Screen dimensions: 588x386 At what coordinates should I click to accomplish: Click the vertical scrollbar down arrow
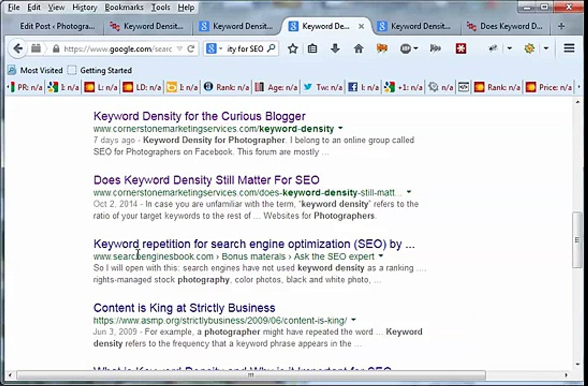point(578,364)
